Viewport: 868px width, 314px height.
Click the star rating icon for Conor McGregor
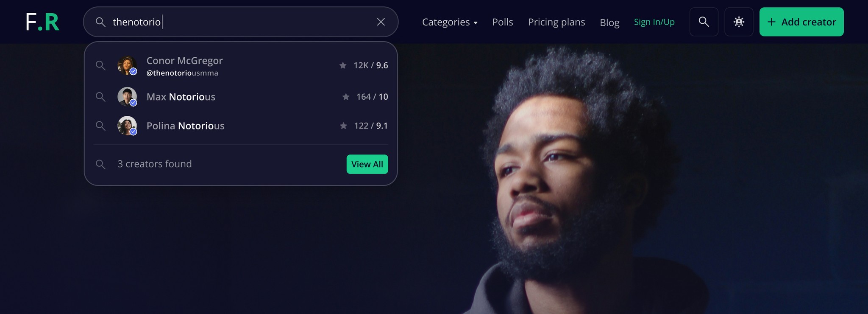tap(343, 65)
